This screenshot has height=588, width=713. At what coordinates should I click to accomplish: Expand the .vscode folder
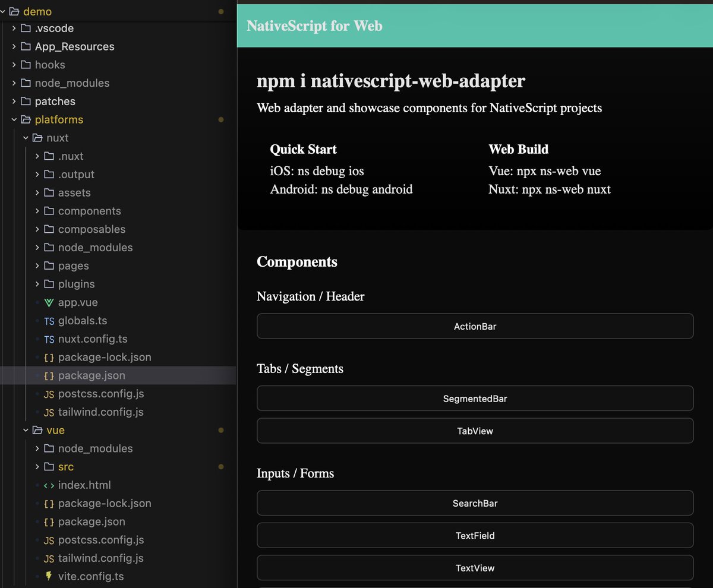[x=14, y=28]
